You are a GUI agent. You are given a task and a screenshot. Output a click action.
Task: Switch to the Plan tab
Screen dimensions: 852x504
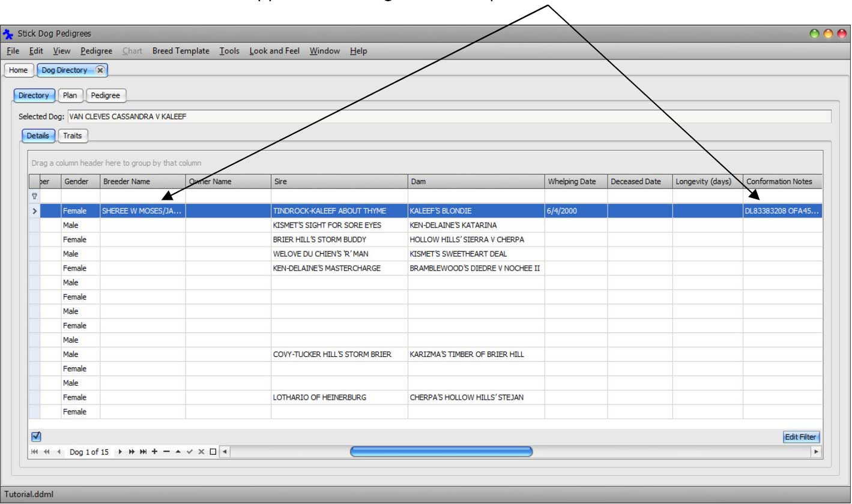pos(70,95)
